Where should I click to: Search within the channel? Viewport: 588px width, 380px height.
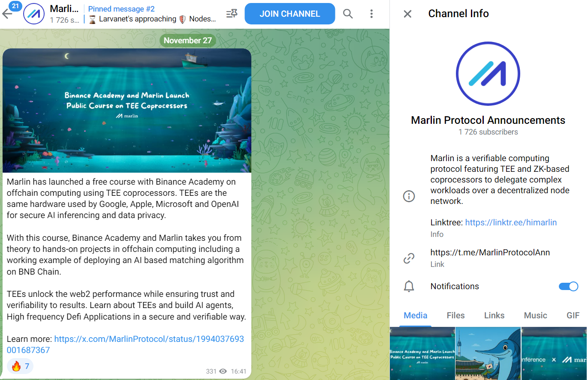348,14
